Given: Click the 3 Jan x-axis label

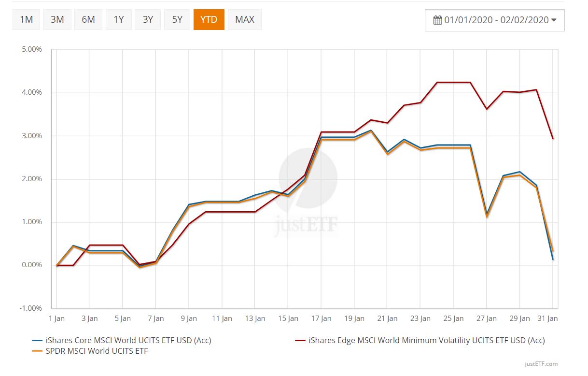Looking at the screenshot, I should 89,318.
